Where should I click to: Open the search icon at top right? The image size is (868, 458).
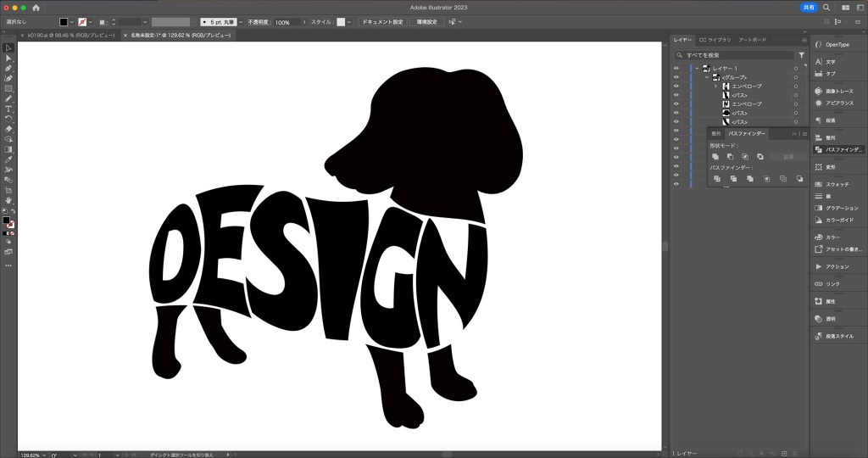click(826, 8)
